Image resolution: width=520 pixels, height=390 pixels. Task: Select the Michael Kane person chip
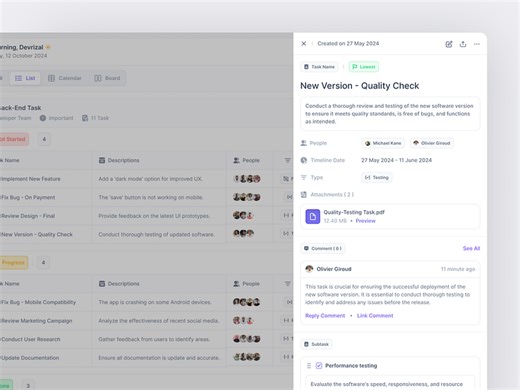[383, 143]
